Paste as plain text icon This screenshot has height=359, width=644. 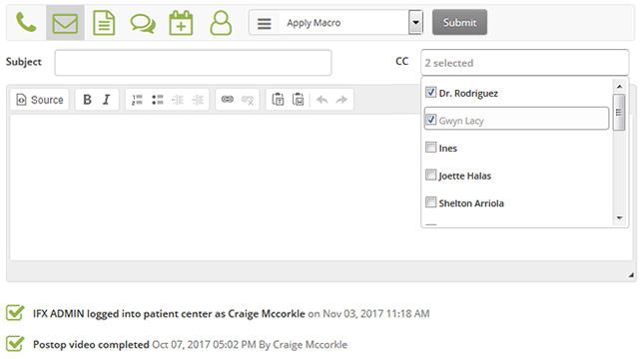[278, 100]
